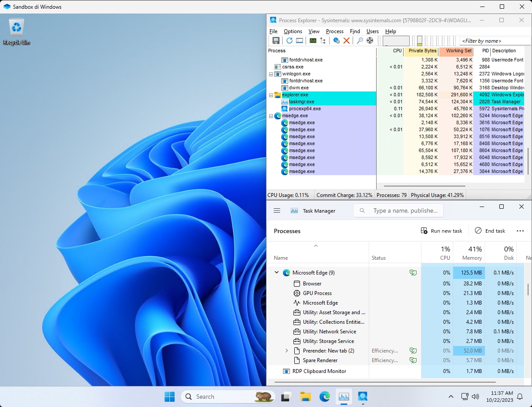
Task: Collapse the explorer.exe tree node
Action: (x=271, y=95)
